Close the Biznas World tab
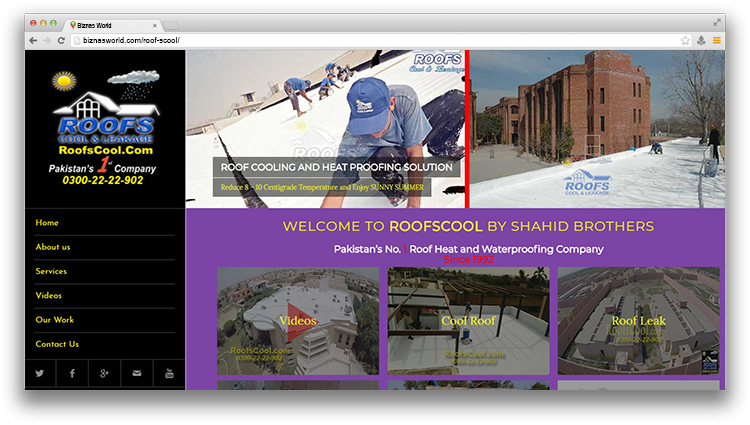Viewport: 750px width, 425px height. click(x=154, y=25)
